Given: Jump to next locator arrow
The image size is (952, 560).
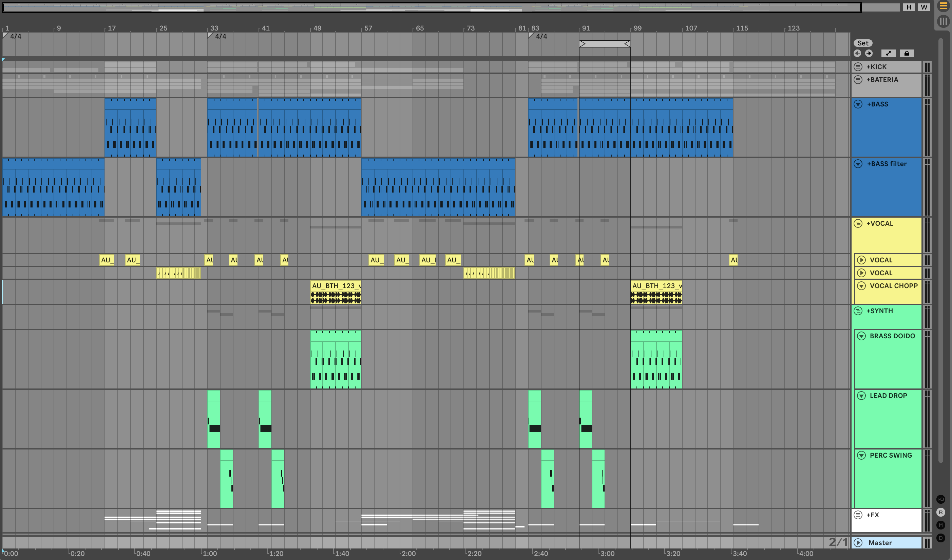Looking at the screenshot, I should [869, 53].
